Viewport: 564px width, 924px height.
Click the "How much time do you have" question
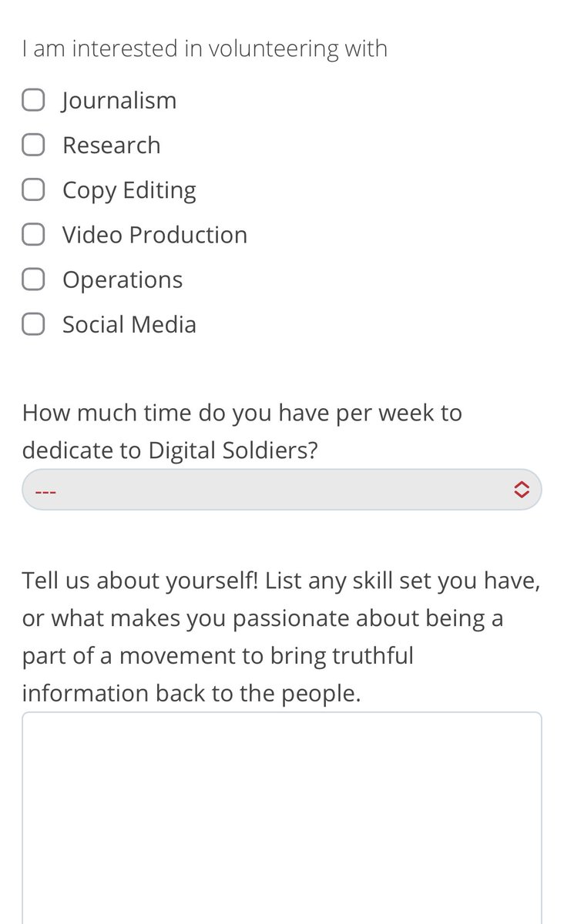(x=242, y=413)
